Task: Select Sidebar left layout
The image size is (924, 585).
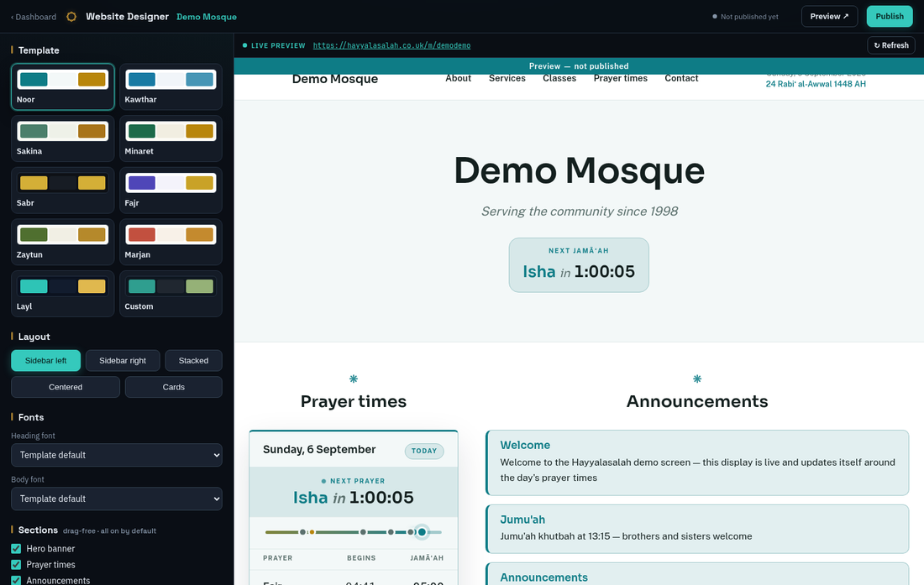Action: coord(46,361)
